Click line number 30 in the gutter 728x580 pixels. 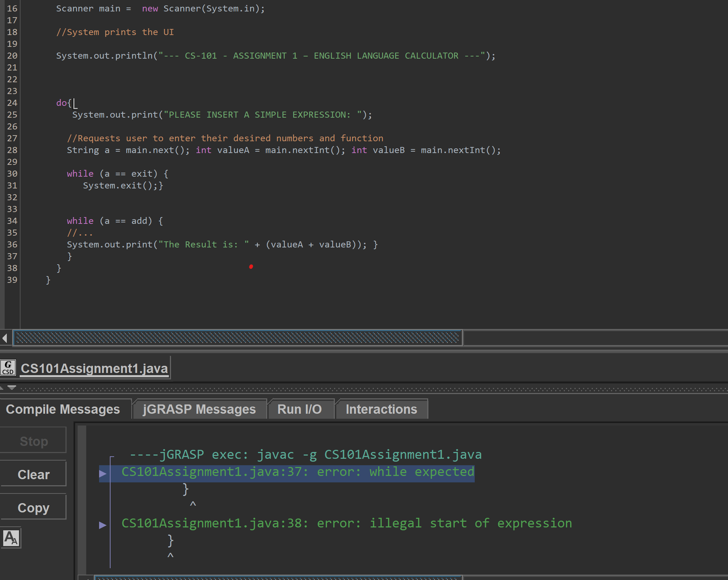pyautogui.click(x=12, y=173)
